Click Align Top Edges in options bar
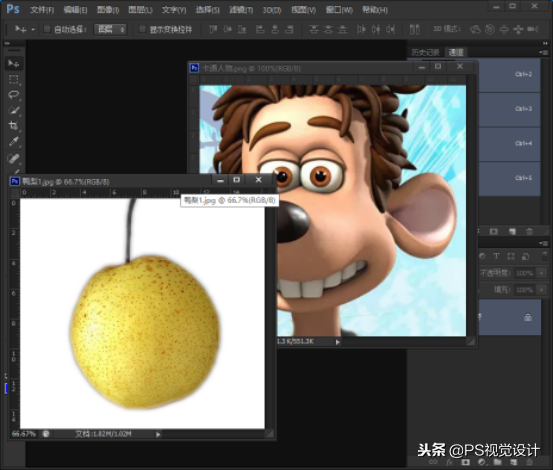This screenshot has width=553, height=470. coord(213,29)
